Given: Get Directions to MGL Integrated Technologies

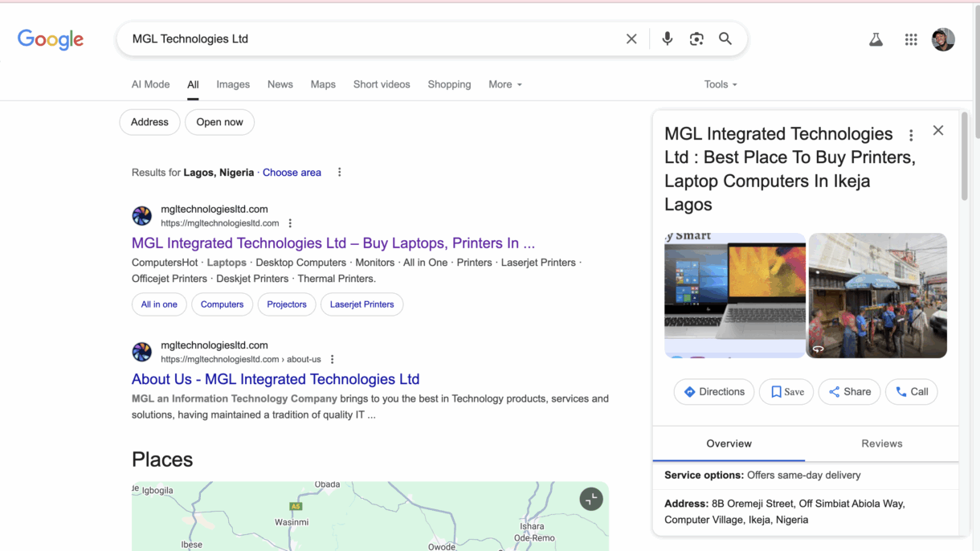Looking at the screenshot, I should pyautogui.click(x=714, y=392).
